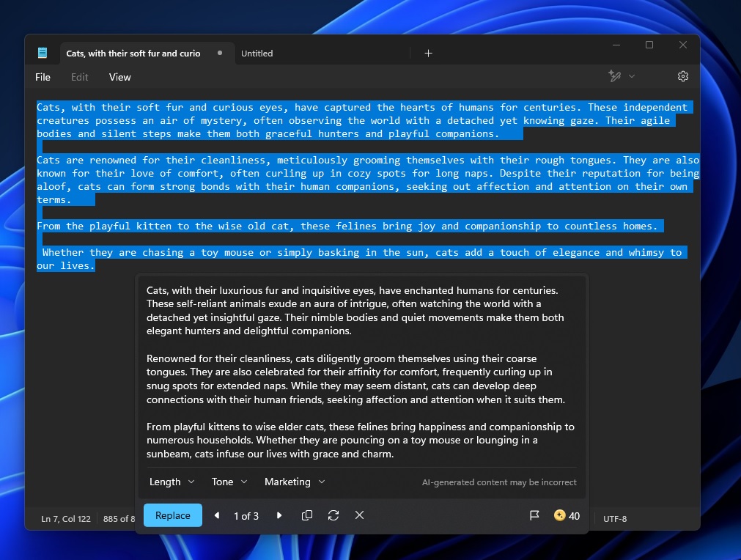The height and width of the screenshot is (560, 741).
Task: Open the File menu
Action: (x=43, y=77)
